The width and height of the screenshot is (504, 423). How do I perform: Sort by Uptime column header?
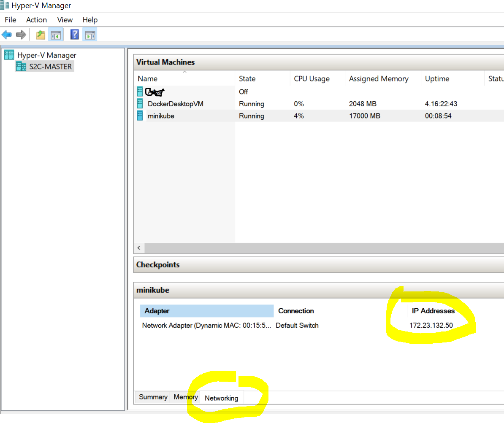coord(452,79)
